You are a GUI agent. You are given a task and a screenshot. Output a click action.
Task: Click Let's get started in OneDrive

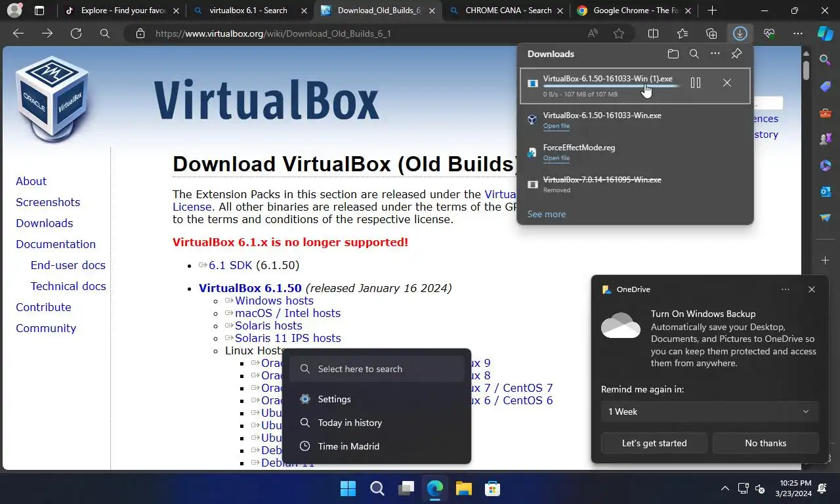pos(654,443)
